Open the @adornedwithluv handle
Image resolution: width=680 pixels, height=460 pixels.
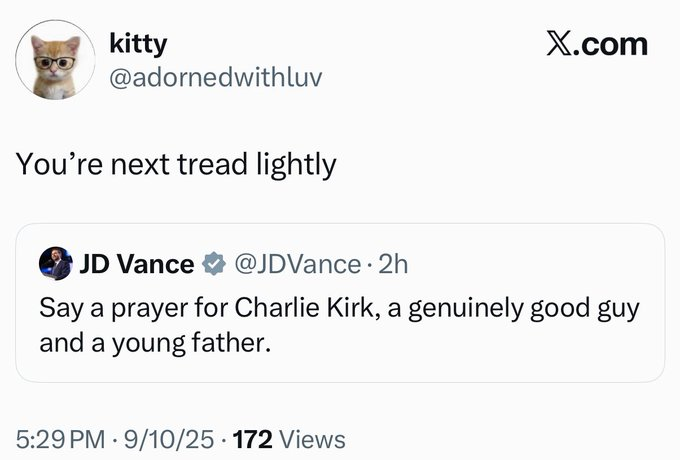click(216, 78)
